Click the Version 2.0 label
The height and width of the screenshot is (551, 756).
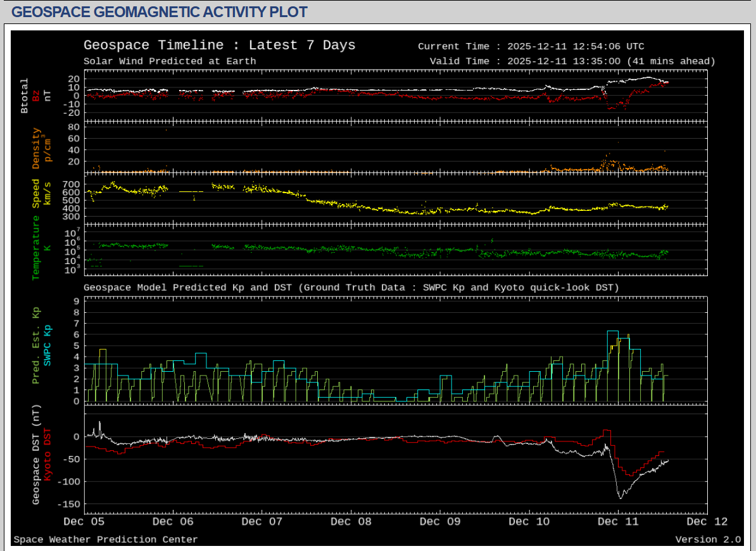[707, 540]
